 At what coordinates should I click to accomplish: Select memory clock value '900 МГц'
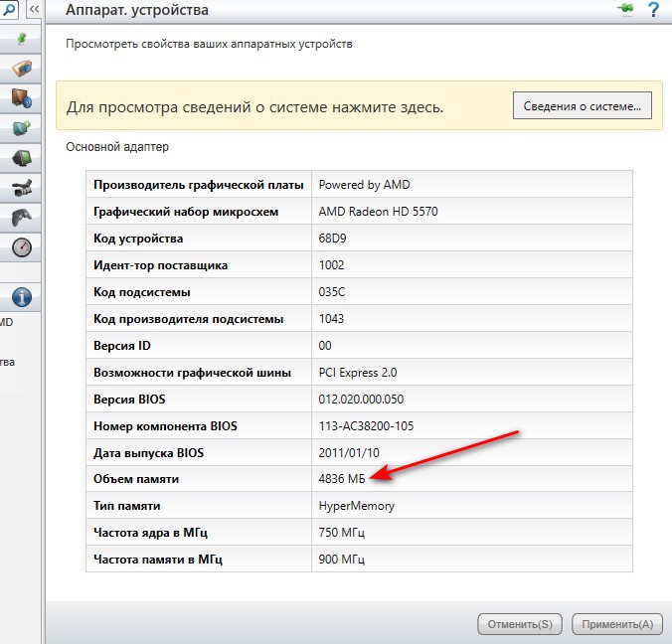point(342,560)
